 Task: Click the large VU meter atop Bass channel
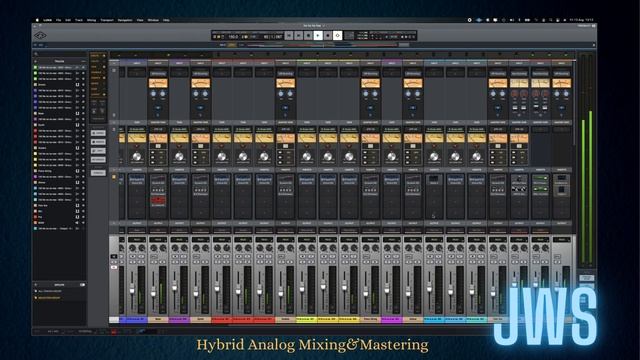(x=158, y=83)
